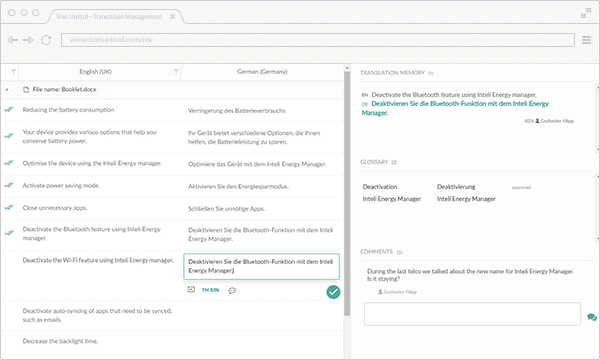Screen dimensions: 600x360
Task: Open the filter icon right of English (UK)
Action: click(x=176, y=72)
